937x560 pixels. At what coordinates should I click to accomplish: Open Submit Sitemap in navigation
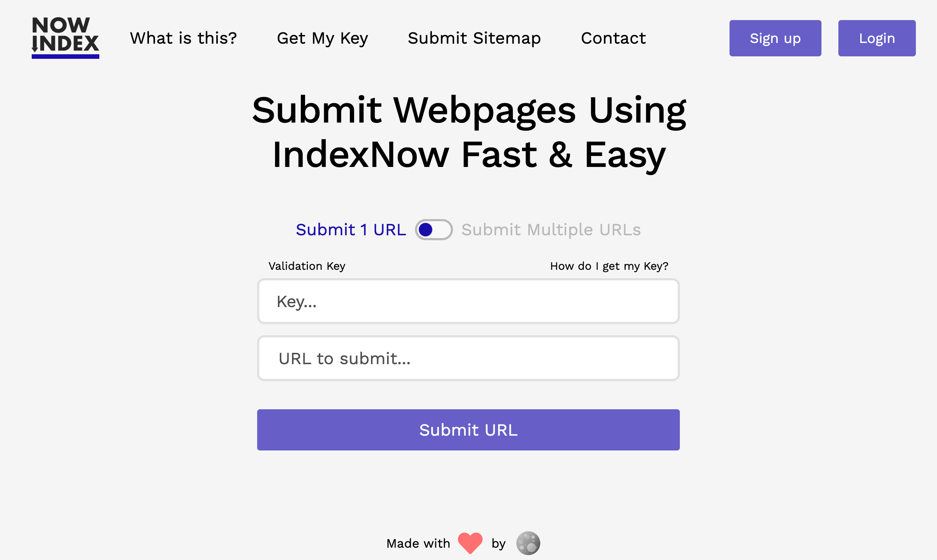pyautogui.click(x=474, y=38)
